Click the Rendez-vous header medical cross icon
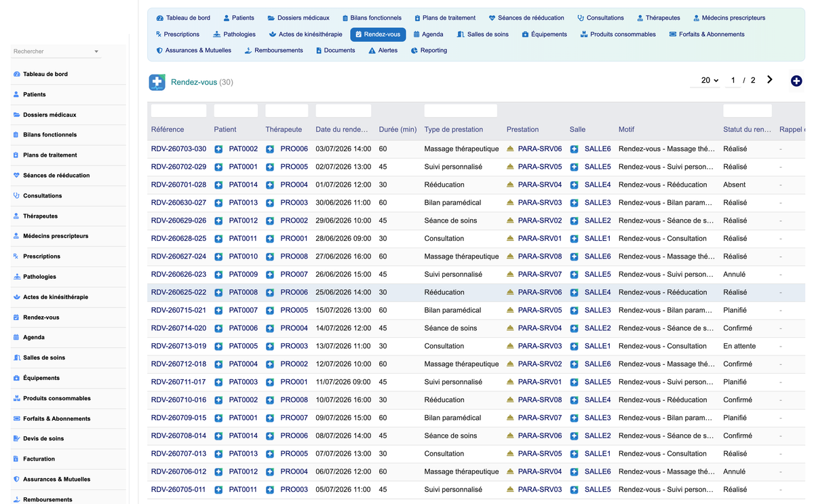Viewport: 814px width, 504px height. [x=157, y=82]
